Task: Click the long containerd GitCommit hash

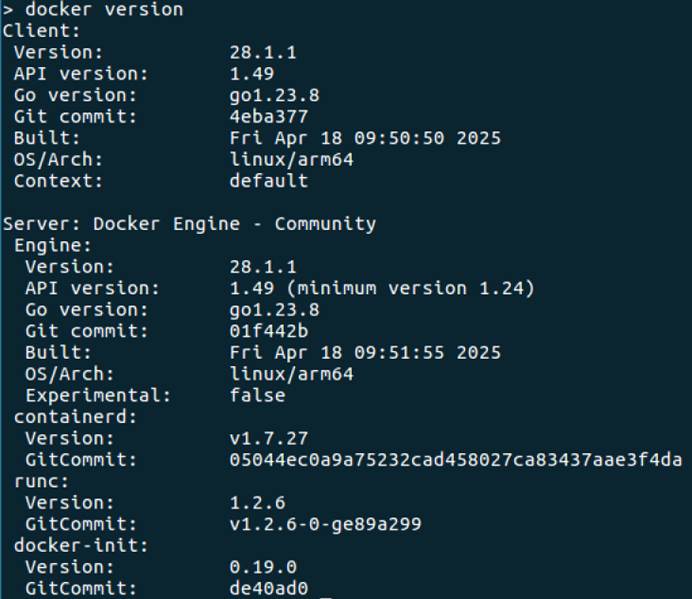Action: (x=456, y=460)
